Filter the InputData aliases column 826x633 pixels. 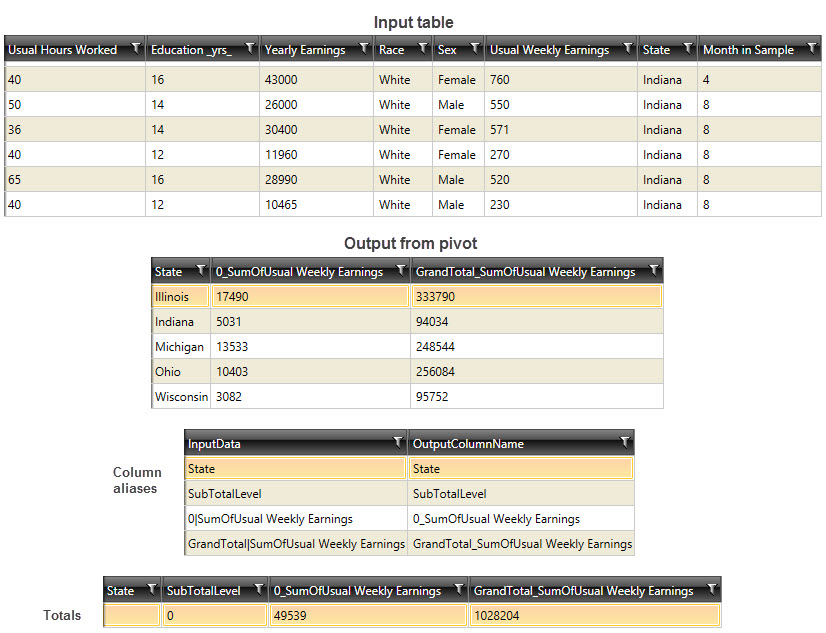click(x=398, y=442)
